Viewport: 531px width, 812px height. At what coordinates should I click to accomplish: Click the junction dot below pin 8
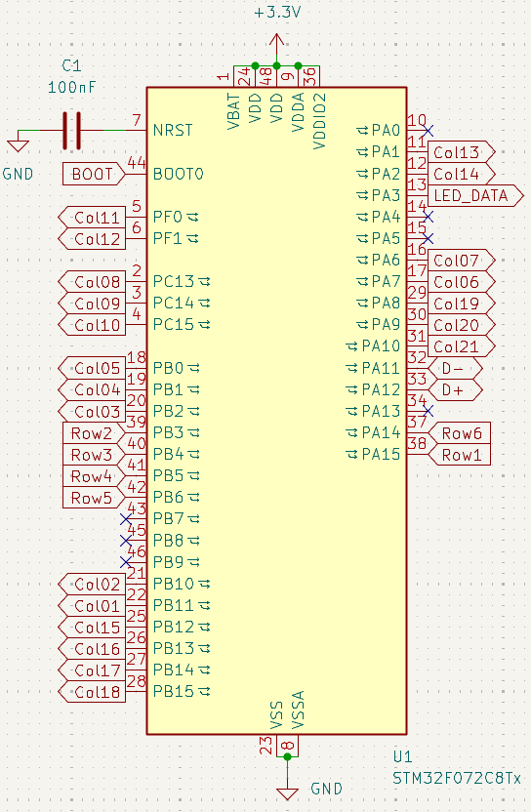(288, 756)
